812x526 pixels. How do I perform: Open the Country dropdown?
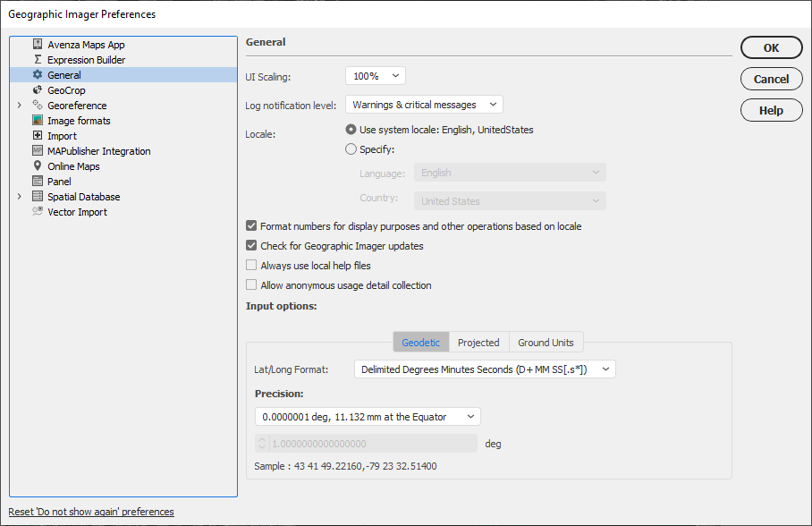point(510,201)
